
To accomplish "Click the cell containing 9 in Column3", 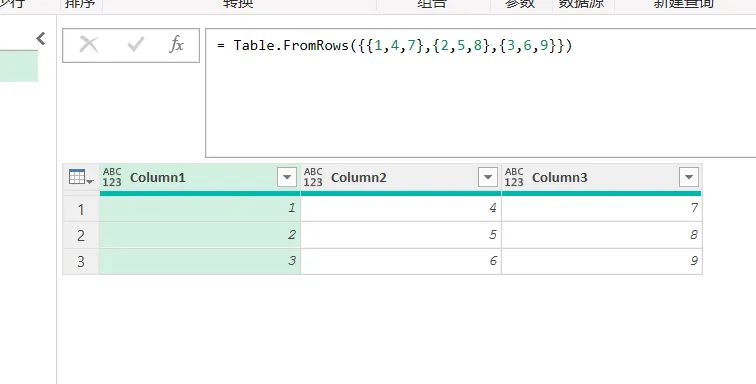I will pos(602,261).
